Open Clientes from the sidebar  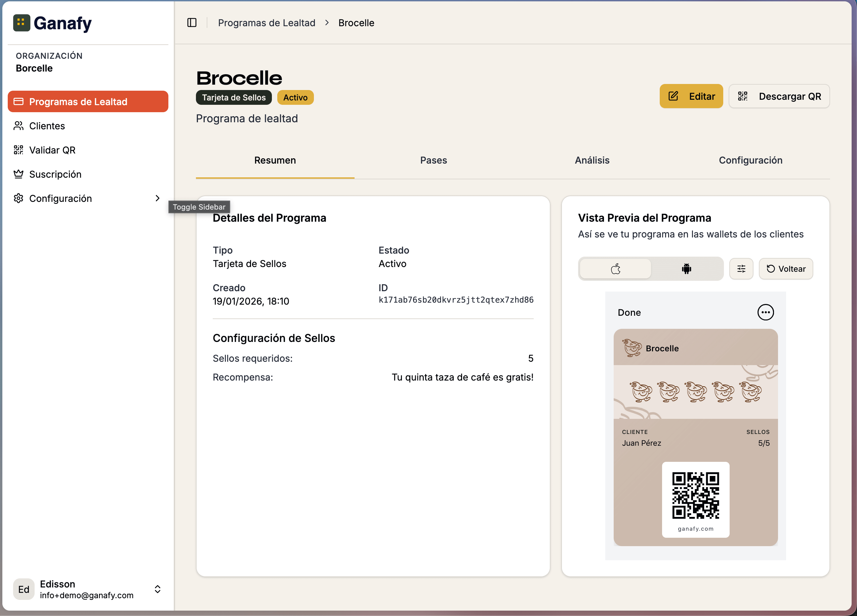click(x=47, y=126)
